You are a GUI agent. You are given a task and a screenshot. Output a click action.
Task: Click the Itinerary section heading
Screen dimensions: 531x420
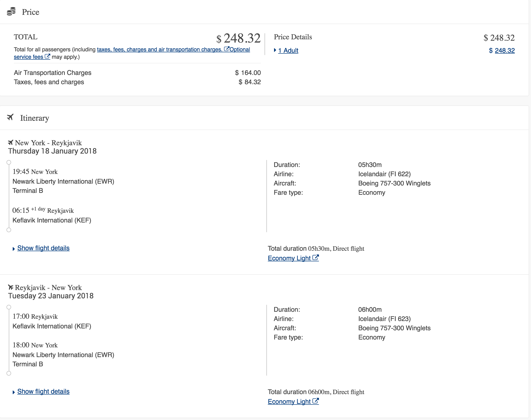(x=34, y=118)
